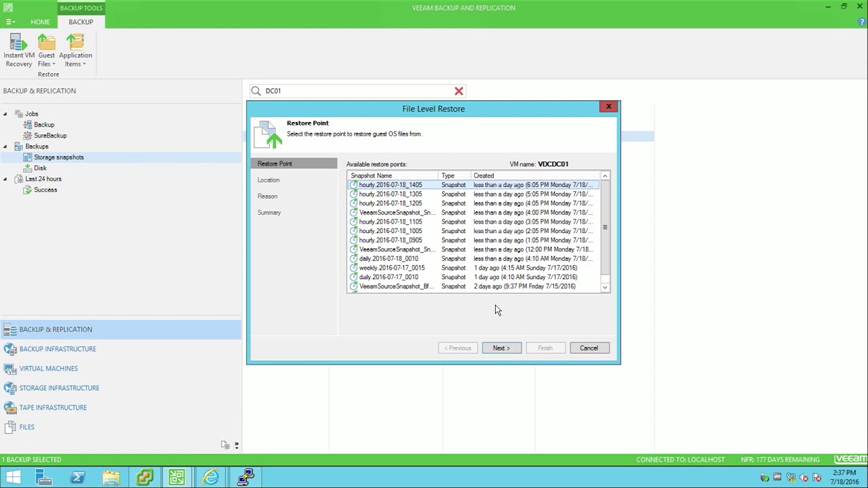Click the restore points scrollbar thumb
The width and height of the screenshot is (868, 488).
pos(605,228)
